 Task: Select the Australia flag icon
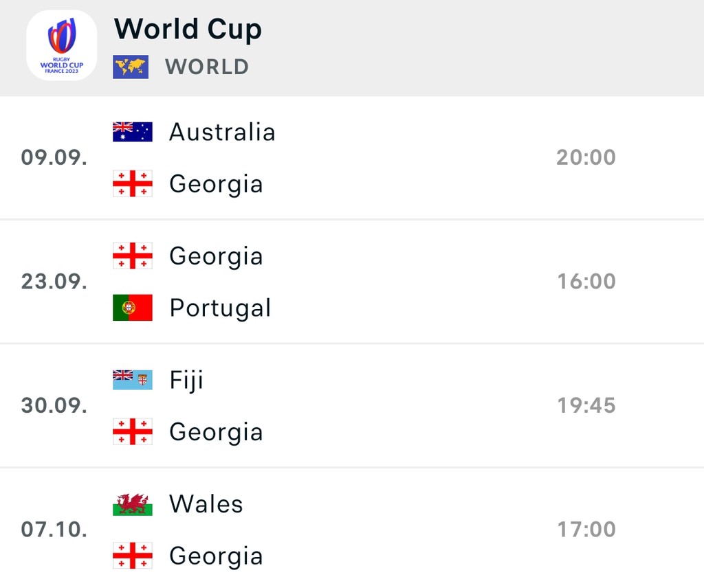133,132
